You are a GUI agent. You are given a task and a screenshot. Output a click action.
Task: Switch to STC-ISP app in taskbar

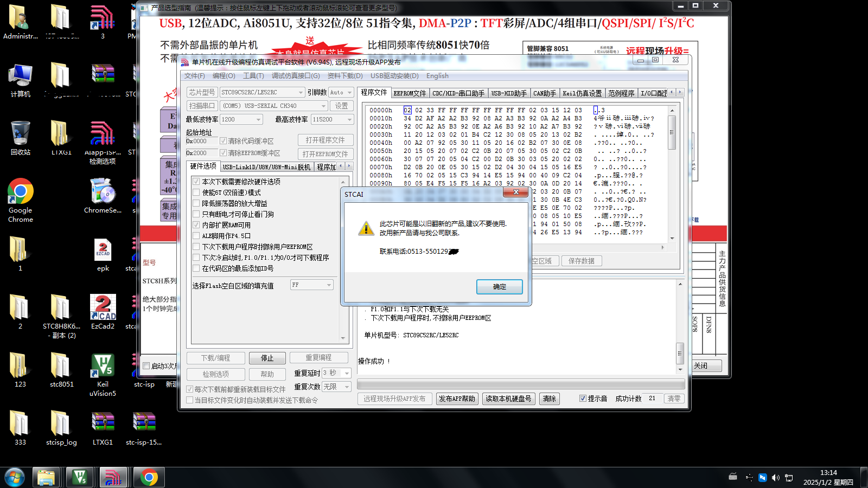coord(113,477)
